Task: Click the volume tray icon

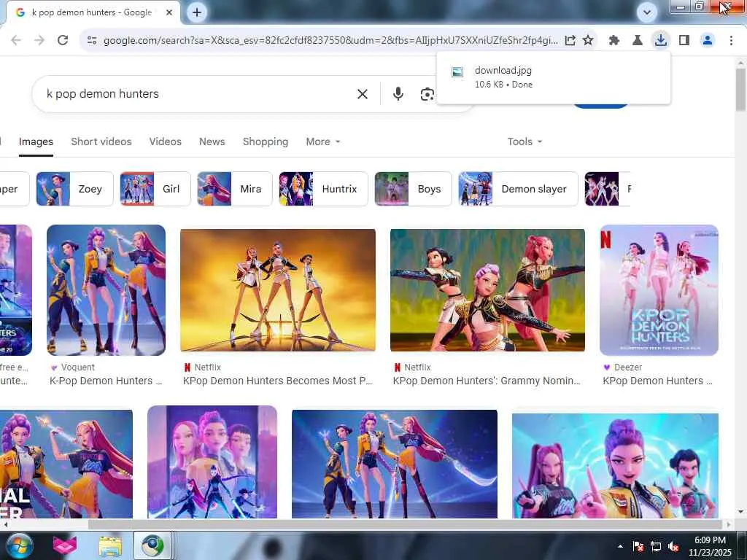Action: point(673,546)
